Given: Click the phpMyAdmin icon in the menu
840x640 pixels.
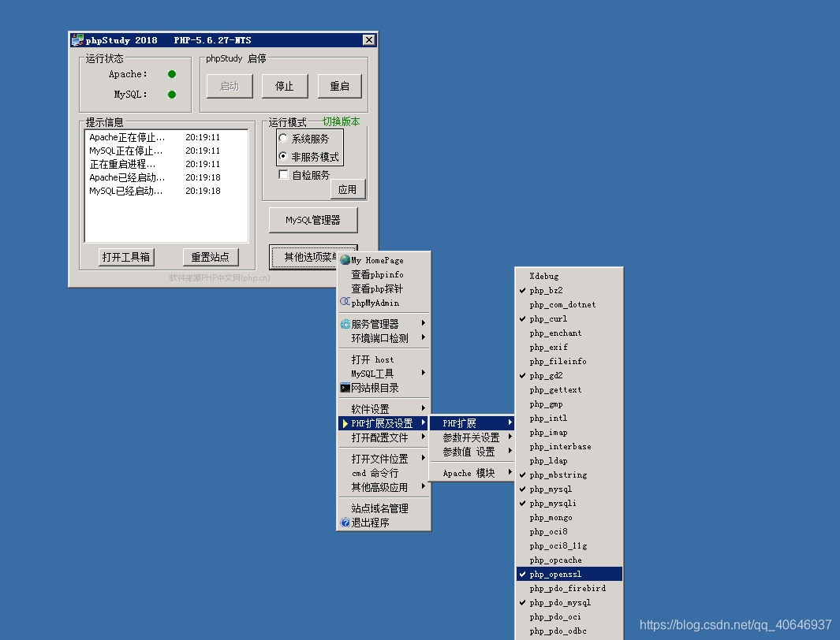Looking at the screenshot, I should [345, 302].
